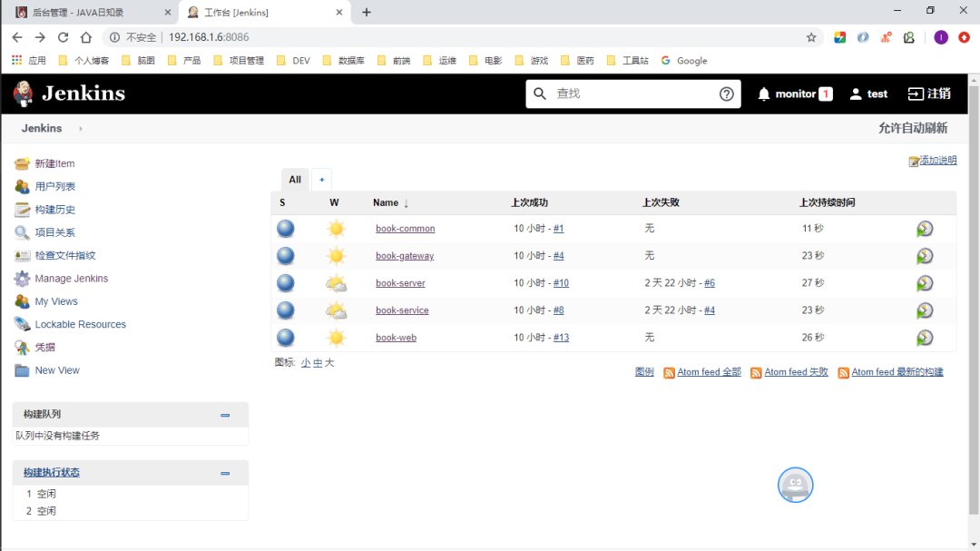Click the Jenkins logo mascot icon
Viewport: 980px width, 551px height.
click(x=23, y=93)
